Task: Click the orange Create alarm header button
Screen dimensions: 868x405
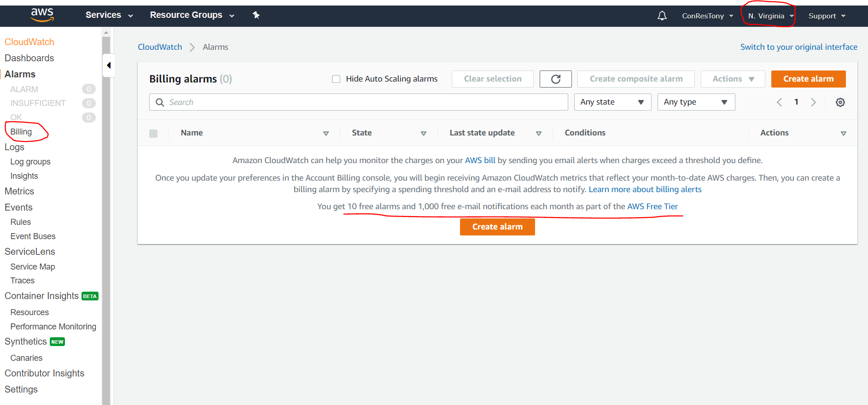Action: [x=808, y=79]
